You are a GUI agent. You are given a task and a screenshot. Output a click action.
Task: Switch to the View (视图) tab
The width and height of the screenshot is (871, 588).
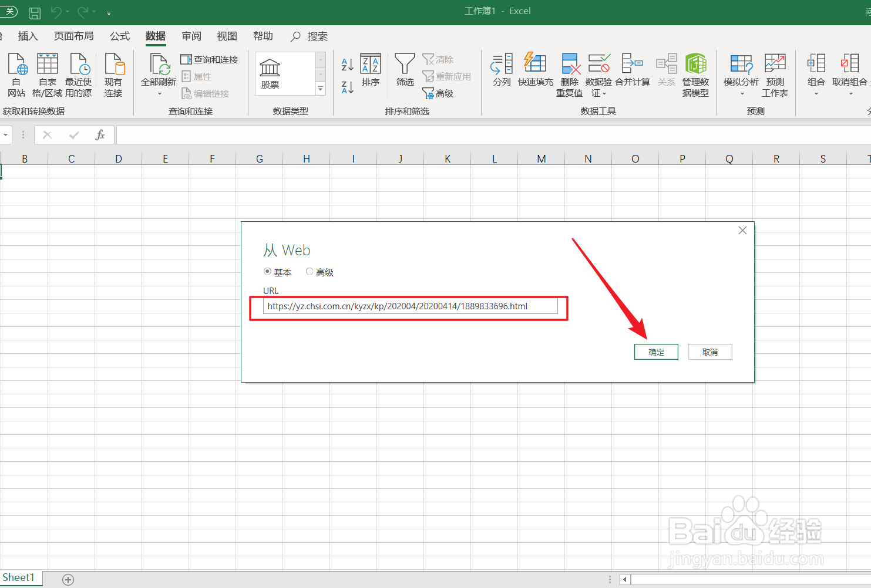(227, 36)
